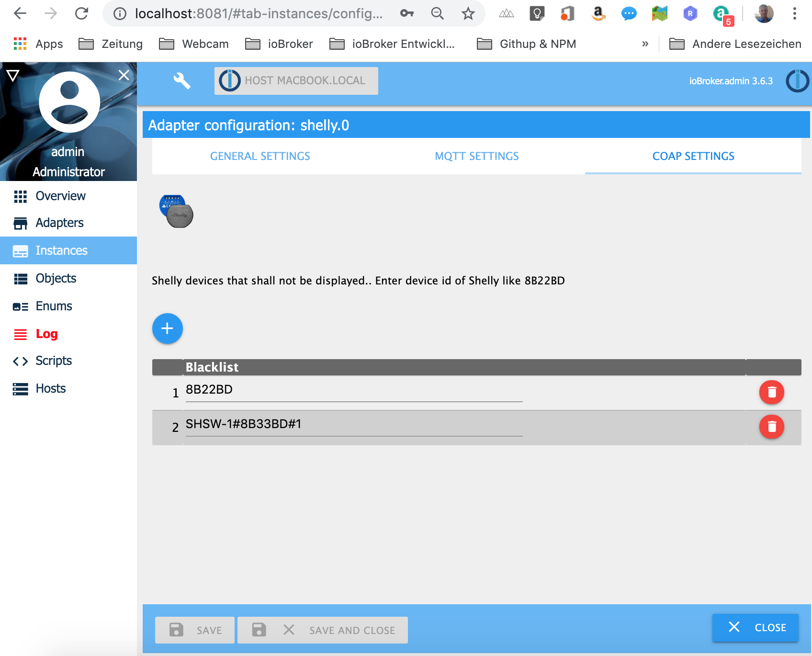This screenshot has width=812, height=656.
Task: Open the Scripts page
Action: point(68,361)
